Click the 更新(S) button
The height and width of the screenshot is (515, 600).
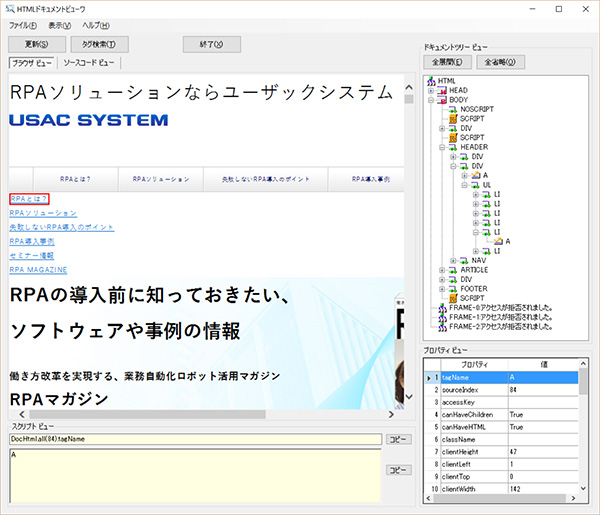pos(37,44)
